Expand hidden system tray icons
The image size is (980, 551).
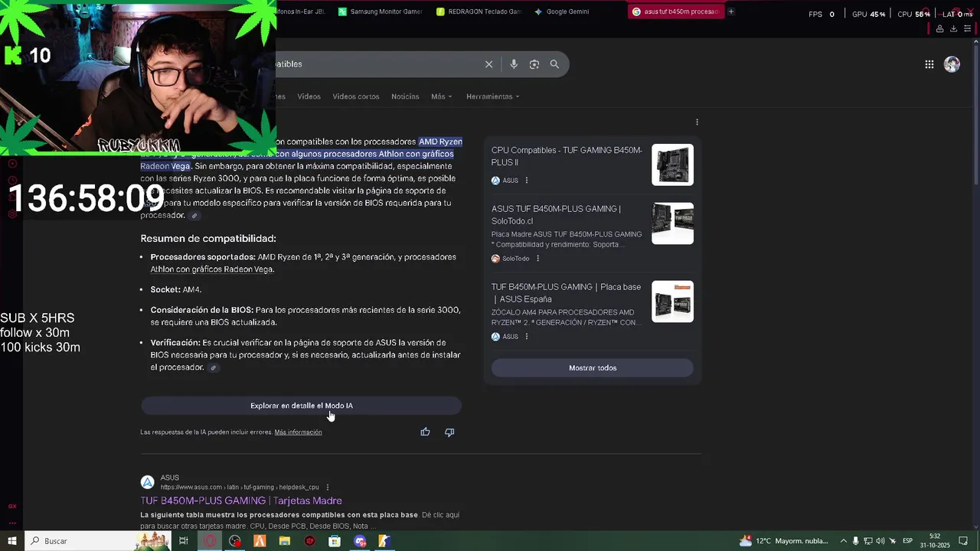pyautogui.click(x=844, y=541)
